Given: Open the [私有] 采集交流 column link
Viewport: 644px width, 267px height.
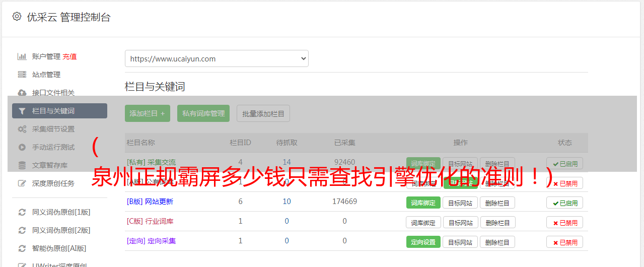Looking at the screenshot, I should click(x=151, y=162).
